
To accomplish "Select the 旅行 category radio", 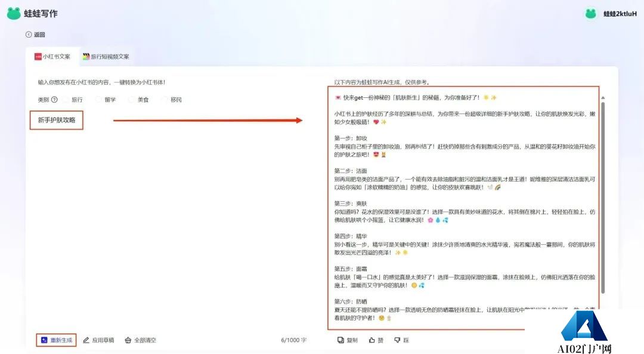I will point(66,100).
